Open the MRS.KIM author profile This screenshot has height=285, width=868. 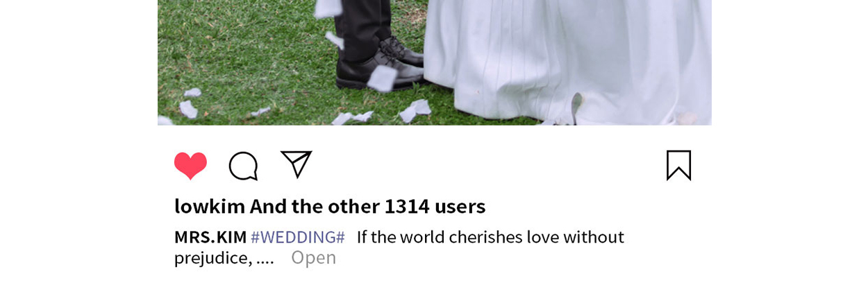[210, 237]
